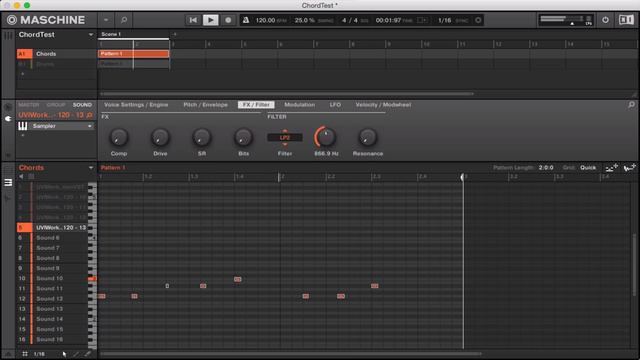640x360 pixels.
Task: Click the audition speaker icon under Chords
Action: tap(21, 177)
